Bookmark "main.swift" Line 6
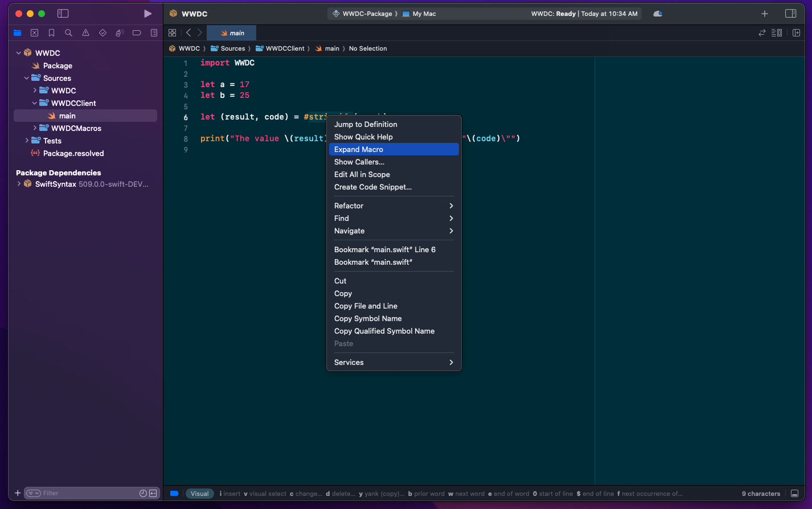The height and width of the screenshot is (509, 812). 394,249
